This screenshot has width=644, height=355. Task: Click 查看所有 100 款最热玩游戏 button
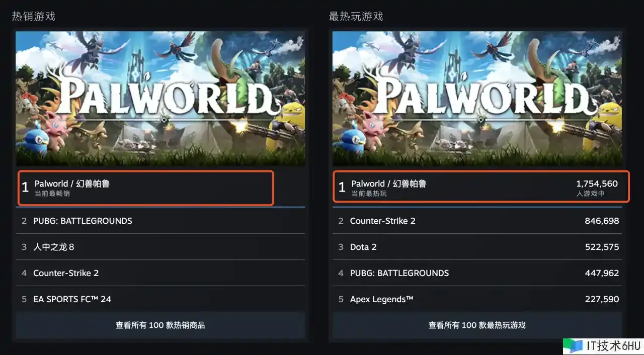[477, 325]
